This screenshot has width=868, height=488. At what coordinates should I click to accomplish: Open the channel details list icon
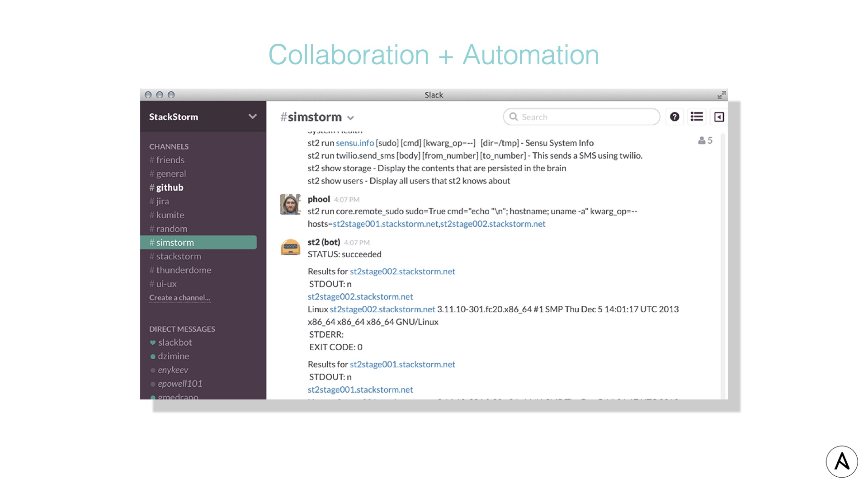[x=697, y=117]
